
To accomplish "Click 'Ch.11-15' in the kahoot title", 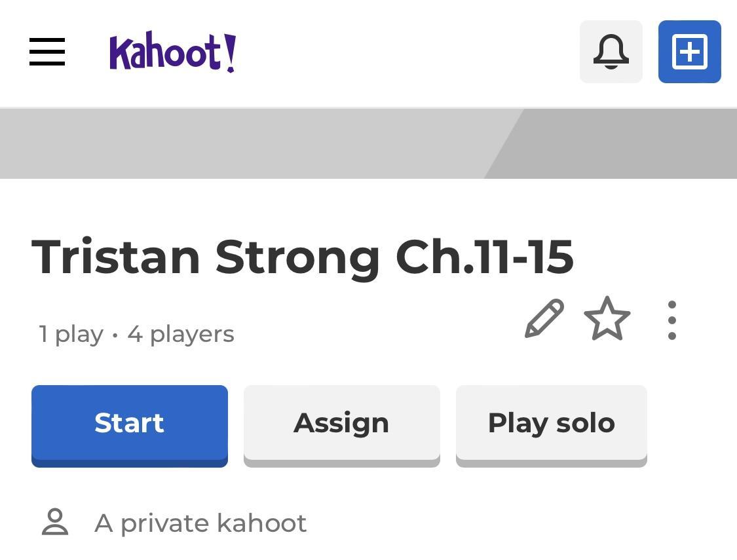I will tap(485, 257).
